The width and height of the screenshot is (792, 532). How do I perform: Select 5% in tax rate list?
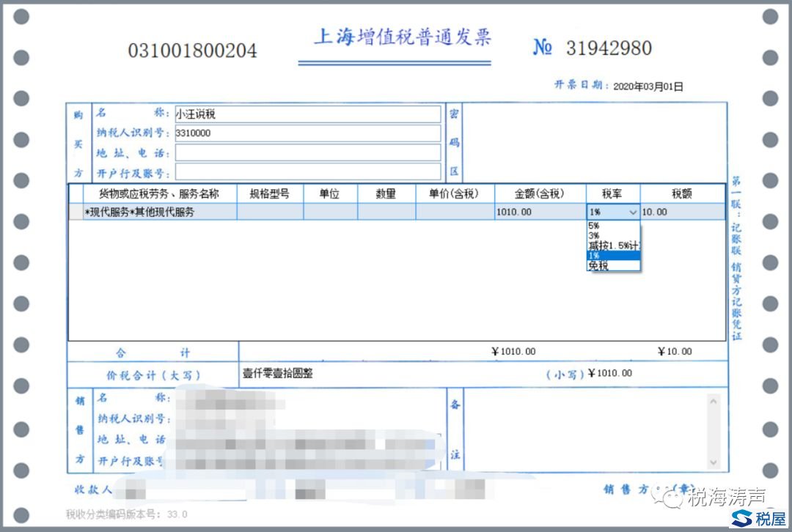613,226
